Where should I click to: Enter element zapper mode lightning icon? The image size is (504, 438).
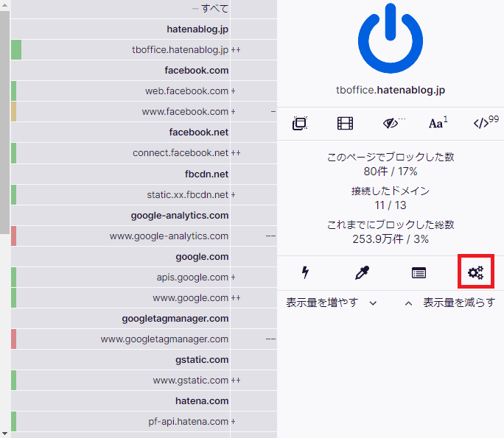point(305,272)
